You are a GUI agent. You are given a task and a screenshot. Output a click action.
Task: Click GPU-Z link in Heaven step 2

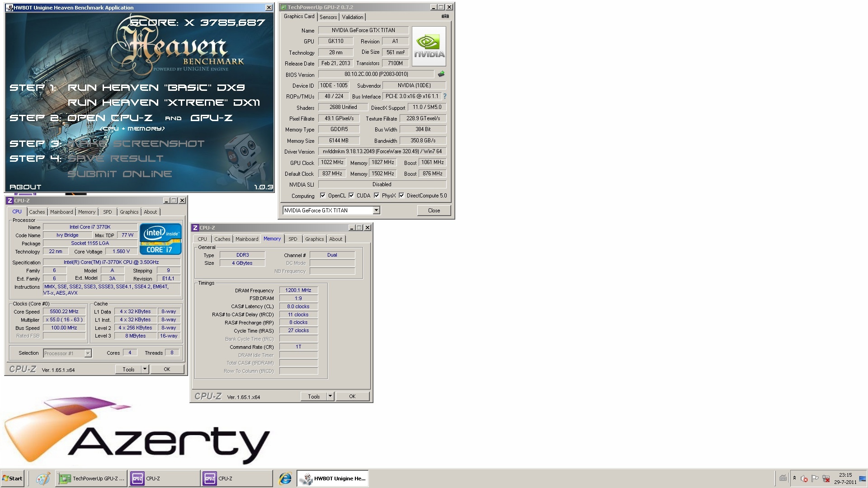click(211, 118)
